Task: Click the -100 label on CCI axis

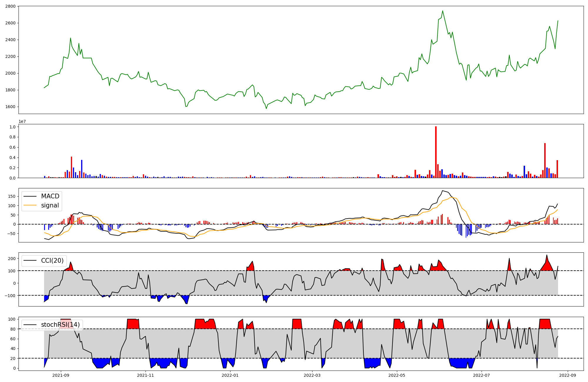Action: tap(10, 295)
